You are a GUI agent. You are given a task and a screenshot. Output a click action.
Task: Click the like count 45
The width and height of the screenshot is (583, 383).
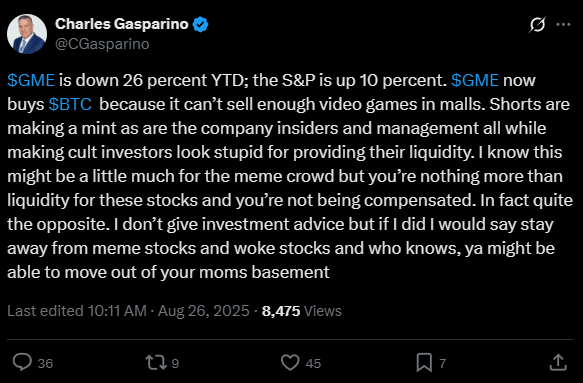tap(313, 363)
